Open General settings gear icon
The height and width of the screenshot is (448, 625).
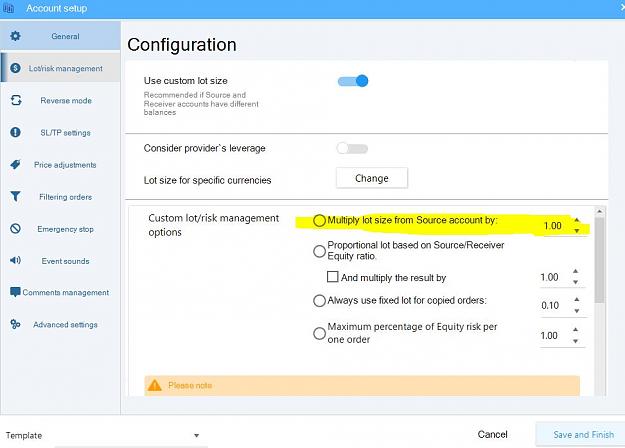click(x=15, y=36)
